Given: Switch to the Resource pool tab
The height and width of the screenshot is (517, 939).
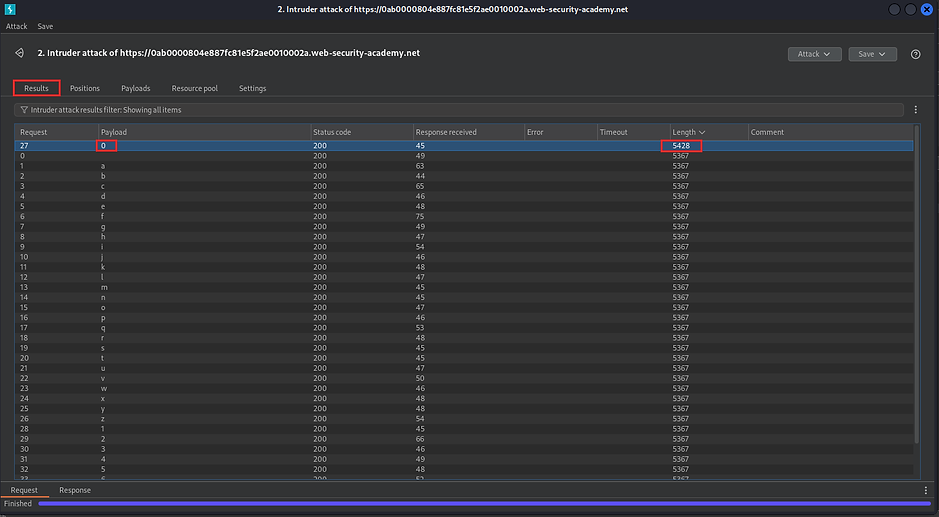Looking at the screenshot, I should click(x=195, y=88).
